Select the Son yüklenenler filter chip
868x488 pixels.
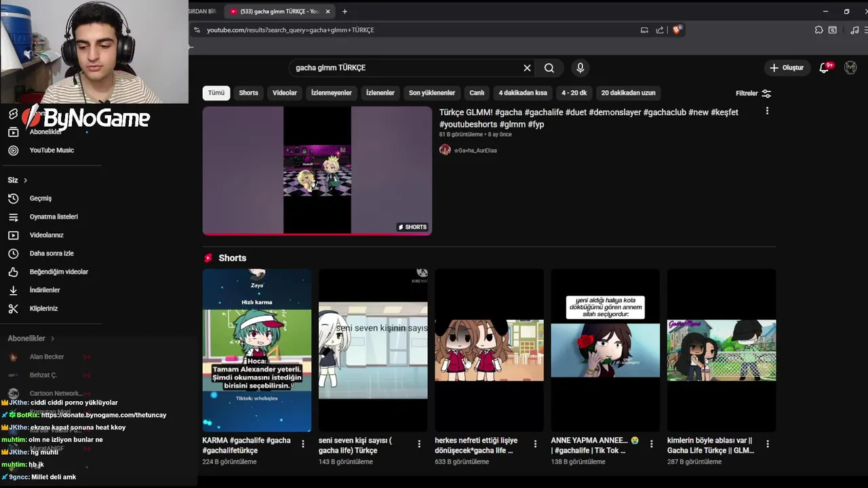tap(432, 93)
